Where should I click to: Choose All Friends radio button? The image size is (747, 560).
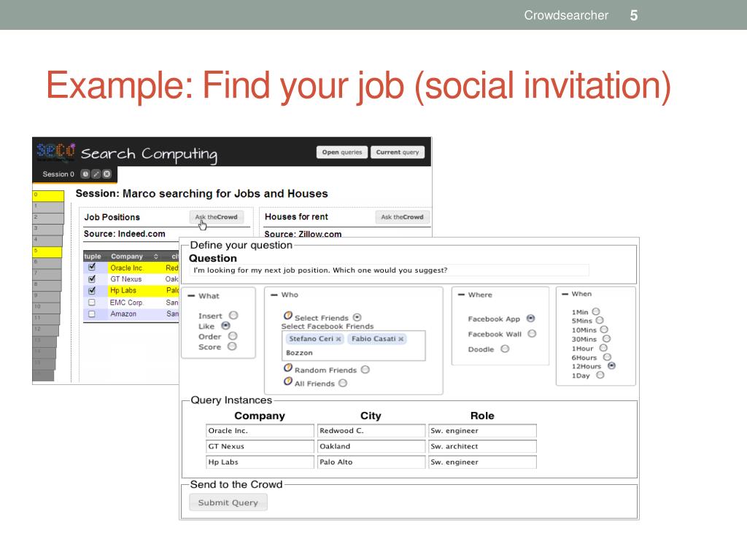[x=343, y=384]
